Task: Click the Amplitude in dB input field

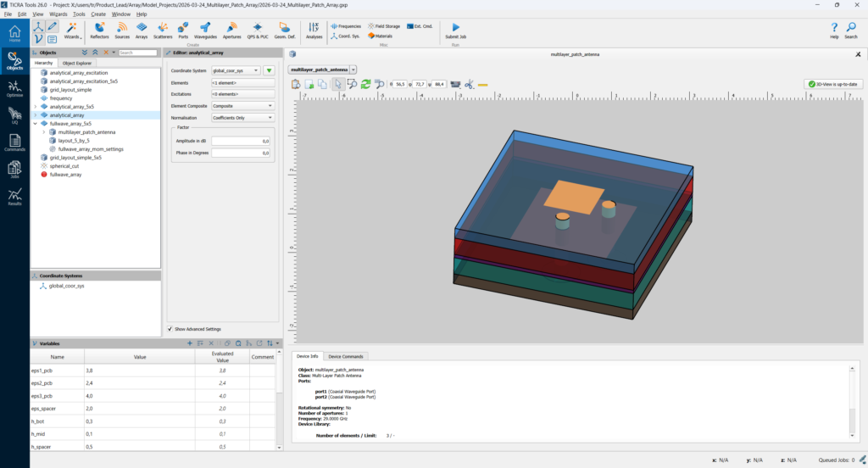Action: click(241, 141)
